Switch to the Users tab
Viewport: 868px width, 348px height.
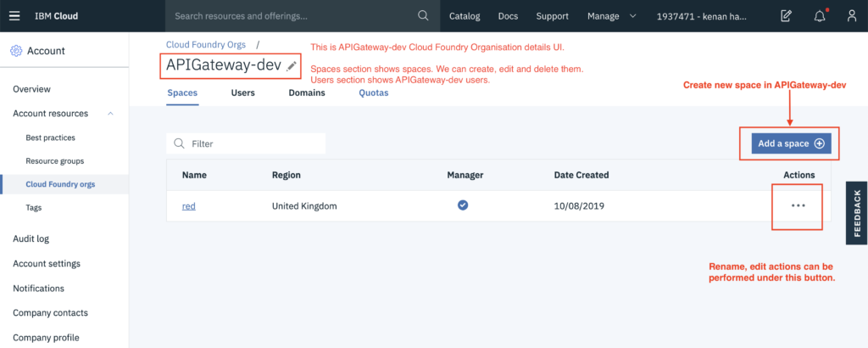pyautogui.click(x=242, y=93)
